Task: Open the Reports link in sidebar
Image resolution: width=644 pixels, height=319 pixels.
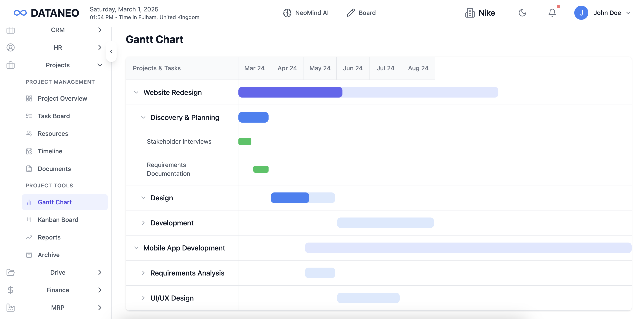Action: point(49,237)
